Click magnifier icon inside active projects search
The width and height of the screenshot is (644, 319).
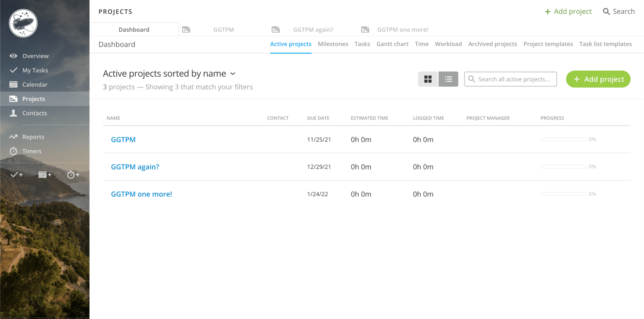tap(471, 79)
